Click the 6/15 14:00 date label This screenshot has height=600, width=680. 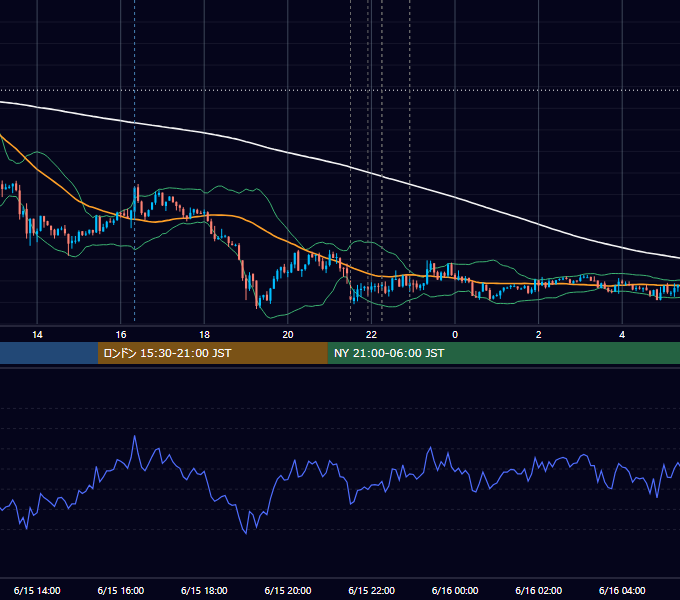pyautogui.click(x=37, y=590)
